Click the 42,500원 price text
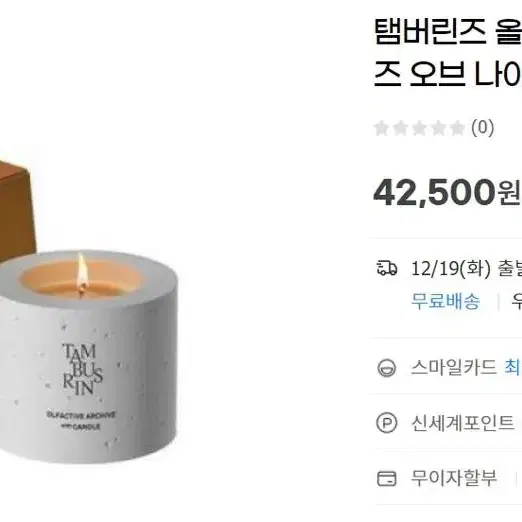This screenshot has width=522, height=522. (x=447, y=193)
